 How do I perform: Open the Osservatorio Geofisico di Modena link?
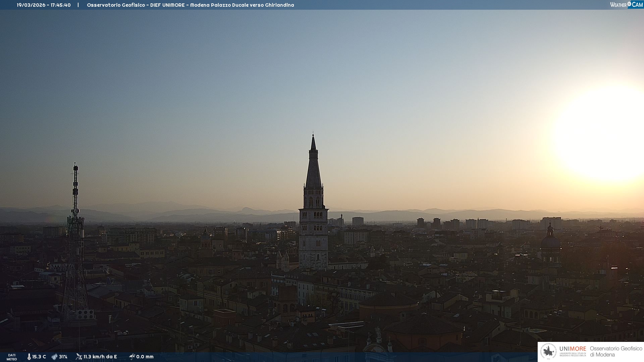[x=616, y=351]
